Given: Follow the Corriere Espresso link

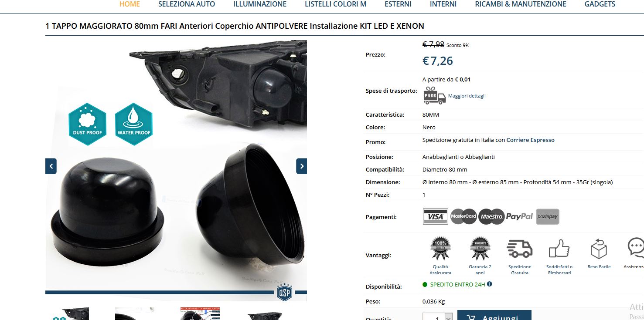Looking at the screenshot, I should click(530, 140).
